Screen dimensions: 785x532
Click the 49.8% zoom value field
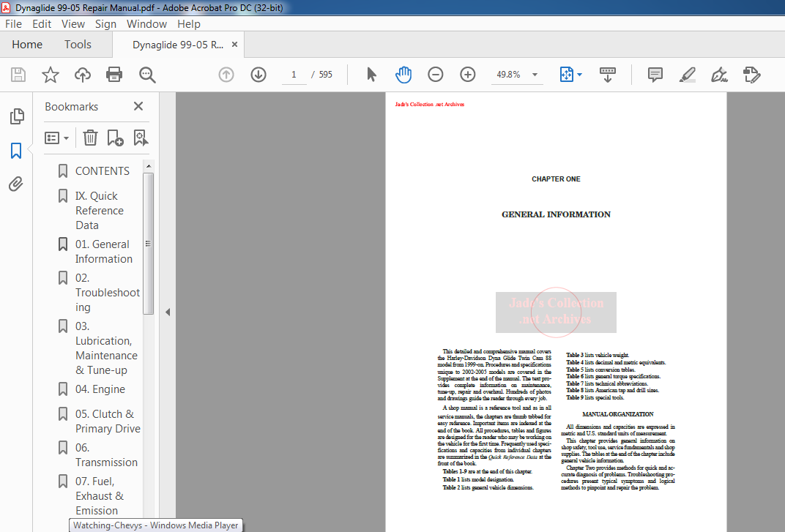click(508, 75)
